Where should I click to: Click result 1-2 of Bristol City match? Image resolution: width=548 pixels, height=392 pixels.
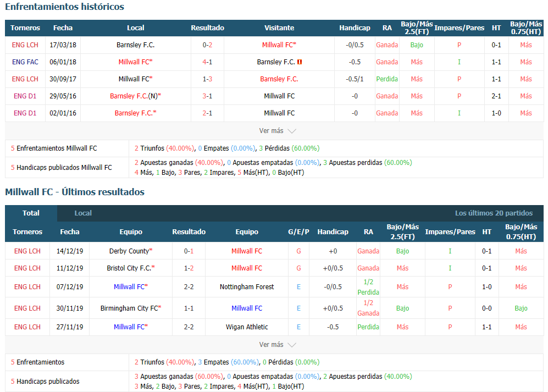[x=189, y=268]
